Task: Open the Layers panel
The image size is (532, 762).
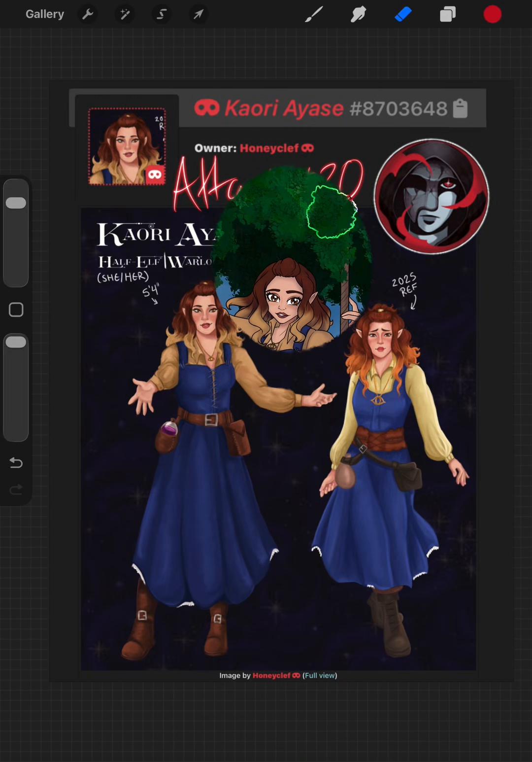Action: [447, 14]
